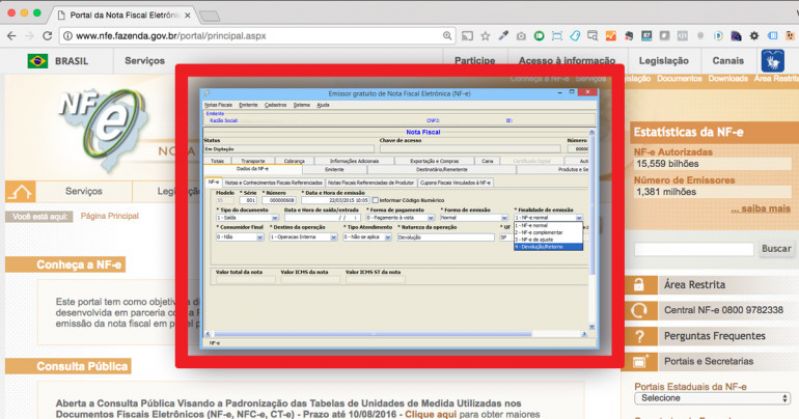Reload the page with the refresh icon
The height and width of the screenshot is (419, 799).
[x=47, y=36]
